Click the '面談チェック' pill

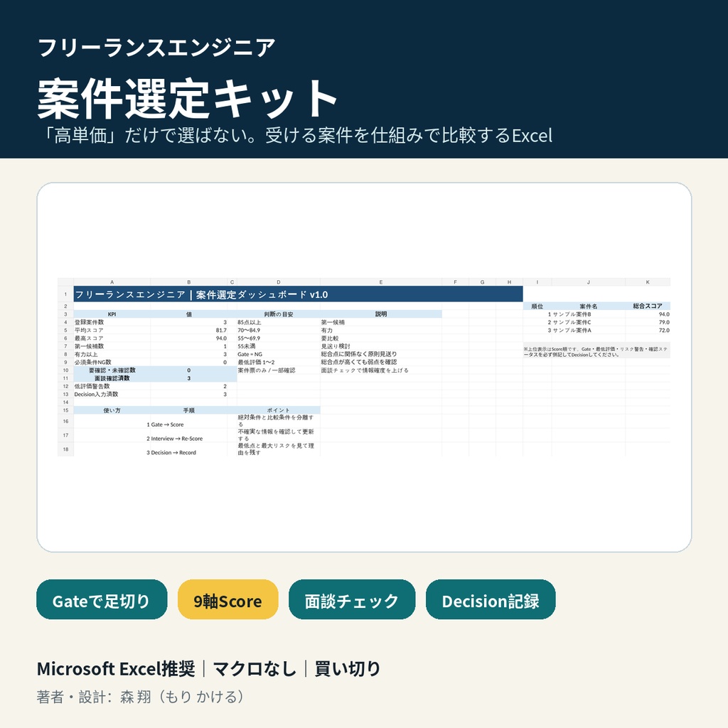pos(352,599)
